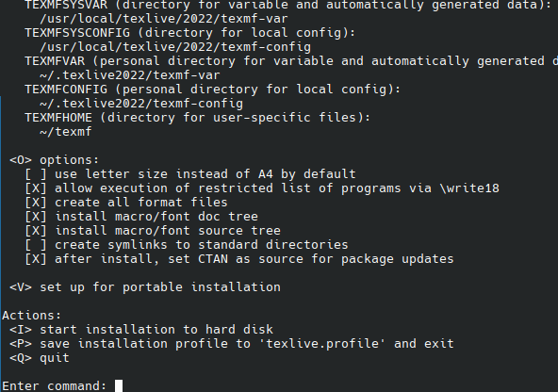Click the <V> set up for portable installation line
Image resolution: width=558 pixels, height=392 pixels.
click(x=145, y=287)
